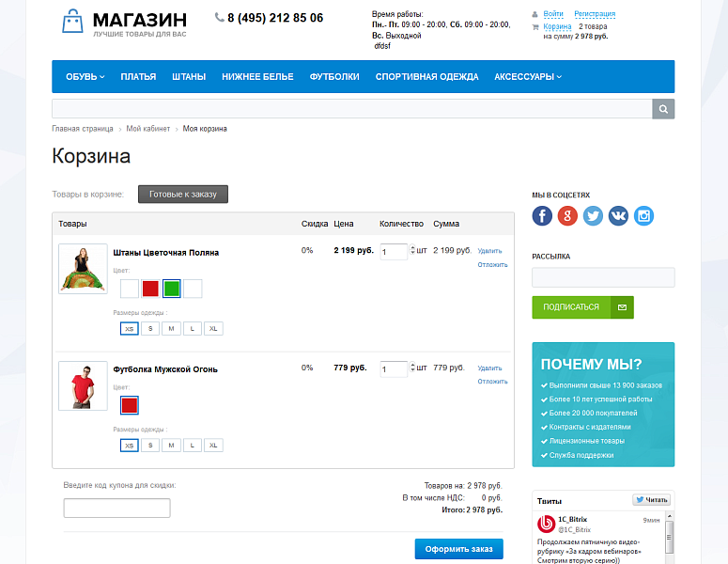Expand the Обувь menu dropdown
Screen dimensions: 728x564
click(x=85, y=77)
